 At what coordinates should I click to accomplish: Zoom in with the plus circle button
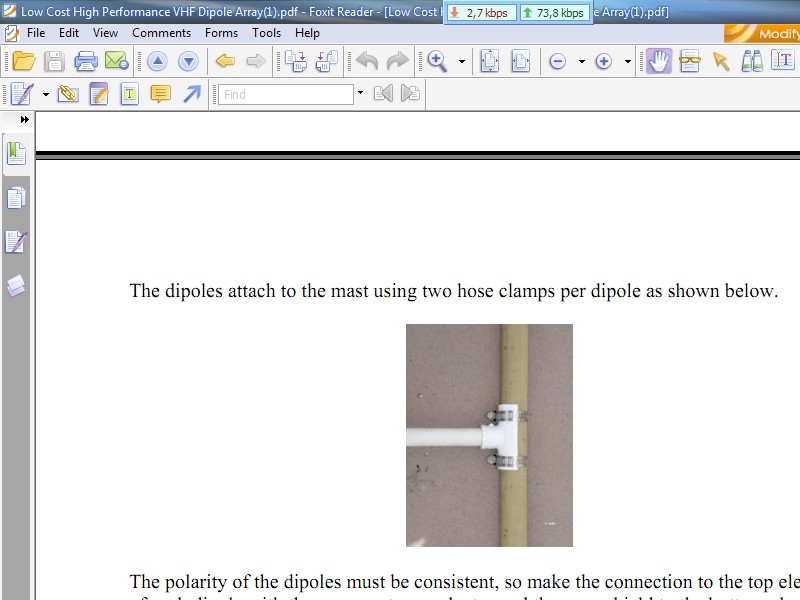[x=604, y=62]
